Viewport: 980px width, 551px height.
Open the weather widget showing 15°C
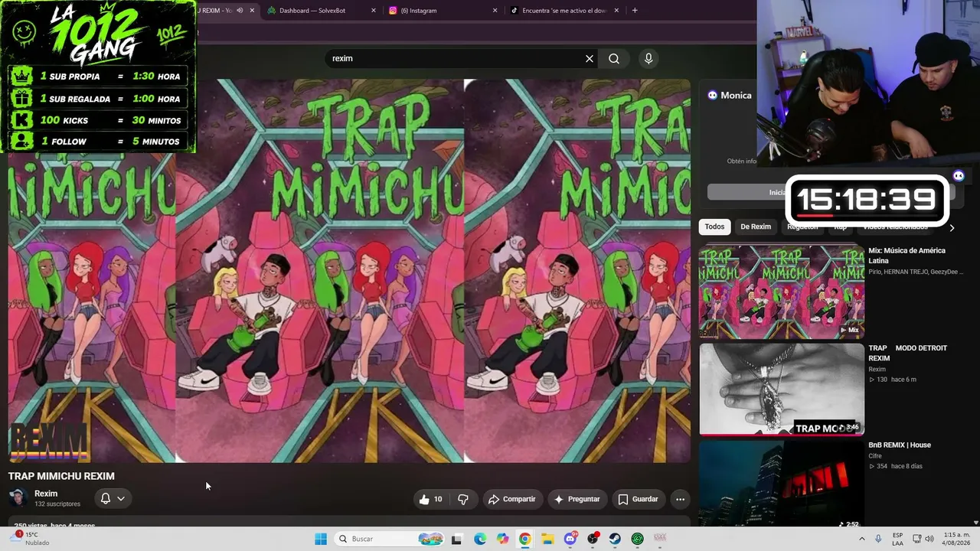(31, 539)
